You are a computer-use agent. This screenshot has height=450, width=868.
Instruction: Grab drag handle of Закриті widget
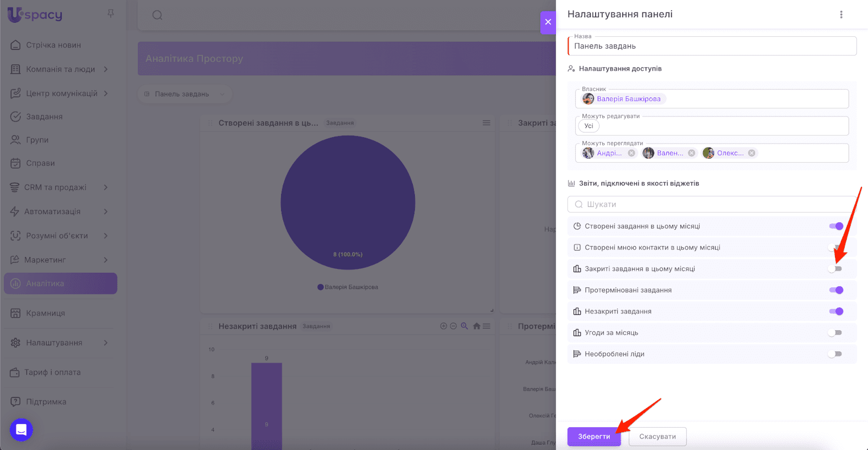point(510,123)
